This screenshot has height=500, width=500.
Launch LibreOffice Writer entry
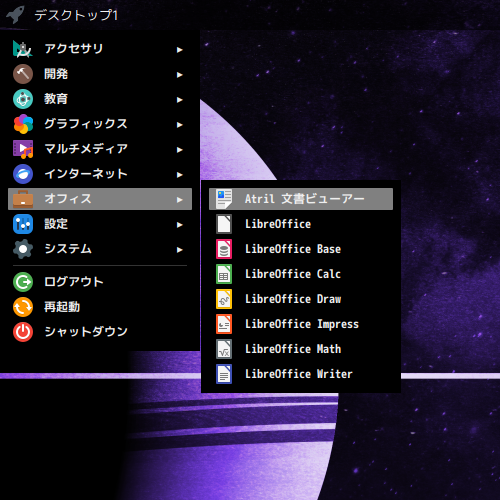point(301,374)
